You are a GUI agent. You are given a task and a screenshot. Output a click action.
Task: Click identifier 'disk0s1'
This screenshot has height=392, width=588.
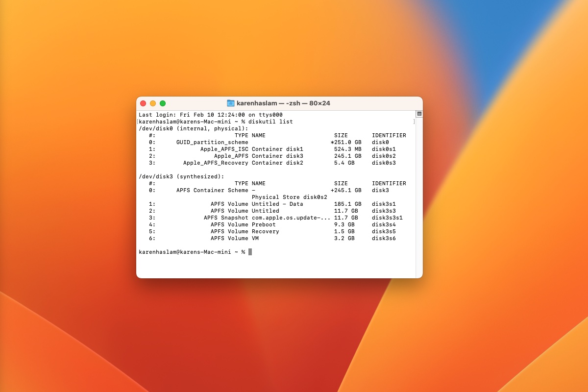(384, 149)
